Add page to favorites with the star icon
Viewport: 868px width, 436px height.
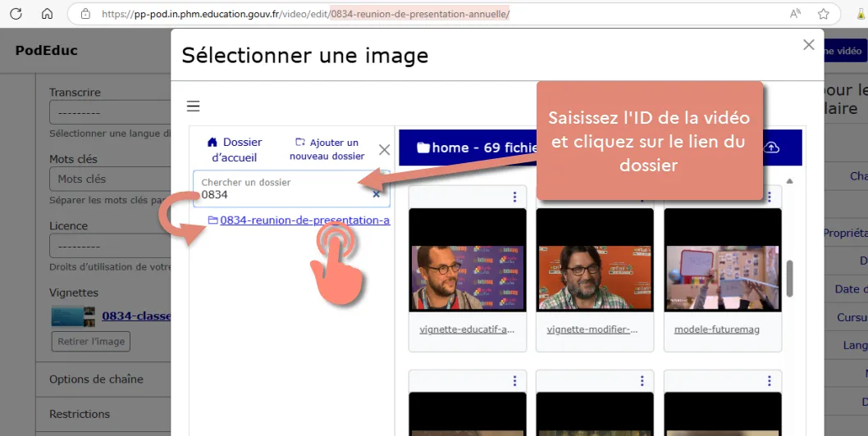823,14
